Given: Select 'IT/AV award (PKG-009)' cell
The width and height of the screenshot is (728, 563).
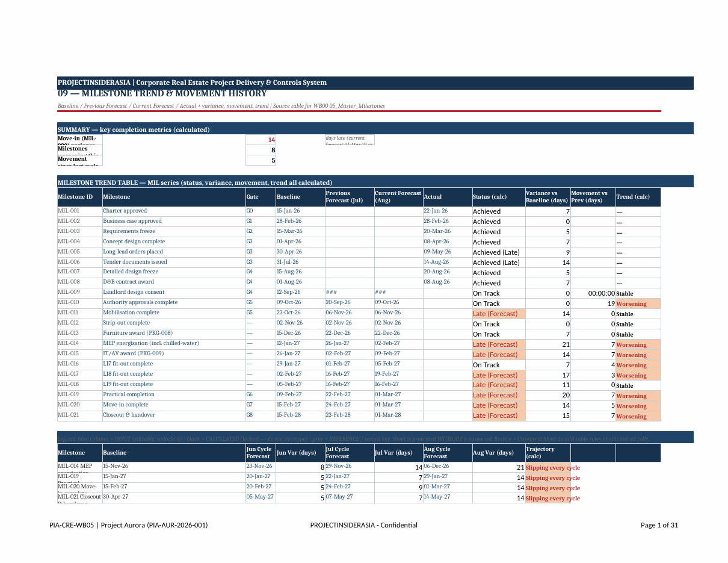Looking at the screenshot, I should [x=174, y=354].
